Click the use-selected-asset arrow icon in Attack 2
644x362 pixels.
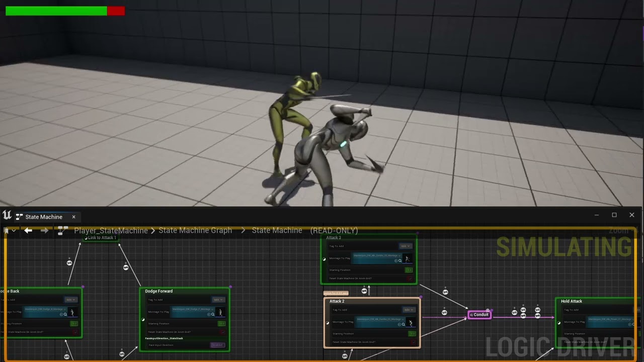pyautogui.click(x=399, y=324)
